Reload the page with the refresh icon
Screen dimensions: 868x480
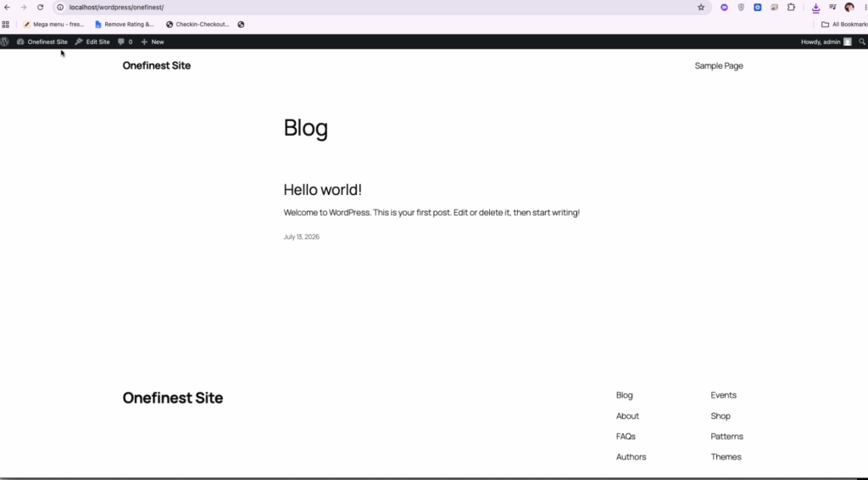40,7
